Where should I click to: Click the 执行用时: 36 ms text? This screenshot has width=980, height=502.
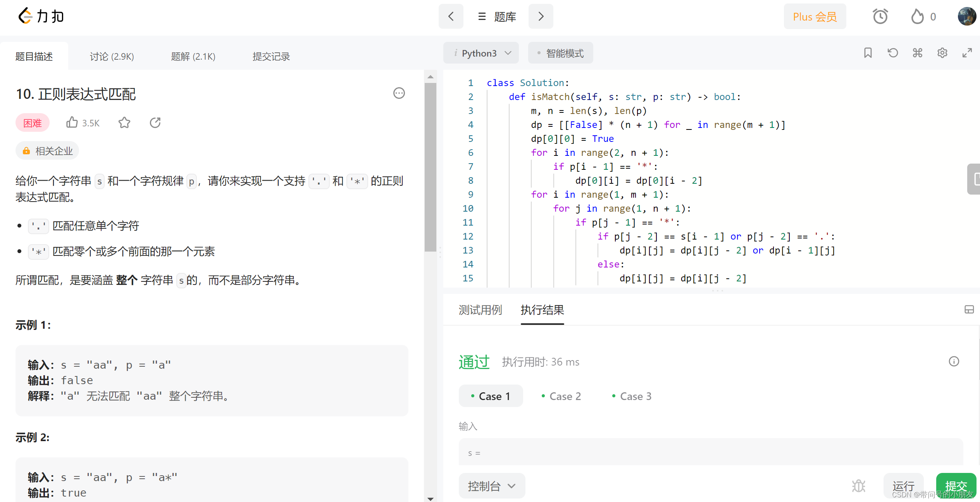(541, 362)
